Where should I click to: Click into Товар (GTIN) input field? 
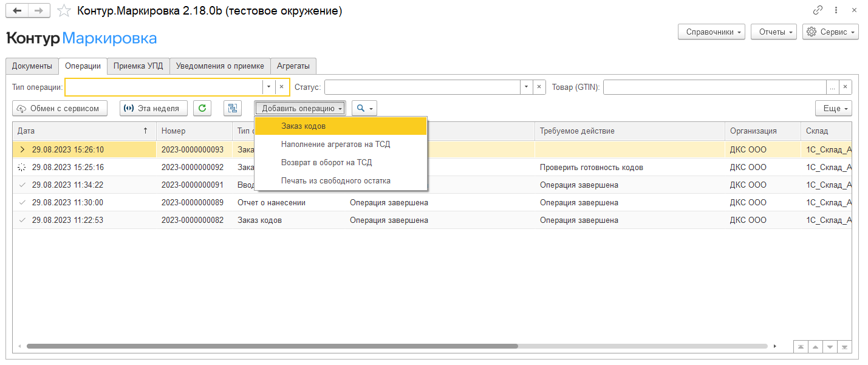point(715,87)
